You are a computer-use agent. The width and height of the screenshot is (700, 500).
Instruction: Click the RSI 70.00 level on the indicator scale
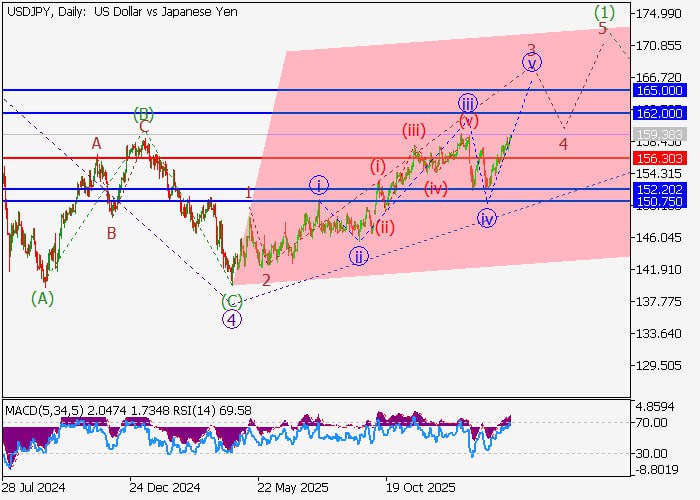coord(655,423)
